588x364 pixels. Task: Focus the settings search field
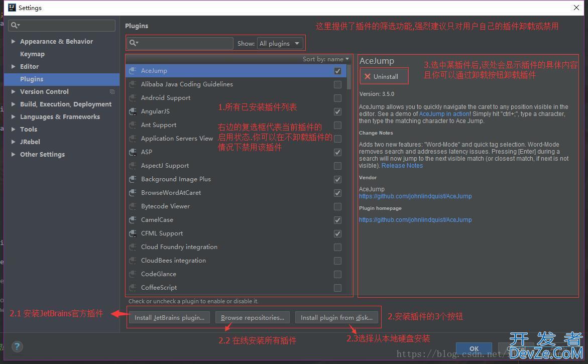coord(61,25)
